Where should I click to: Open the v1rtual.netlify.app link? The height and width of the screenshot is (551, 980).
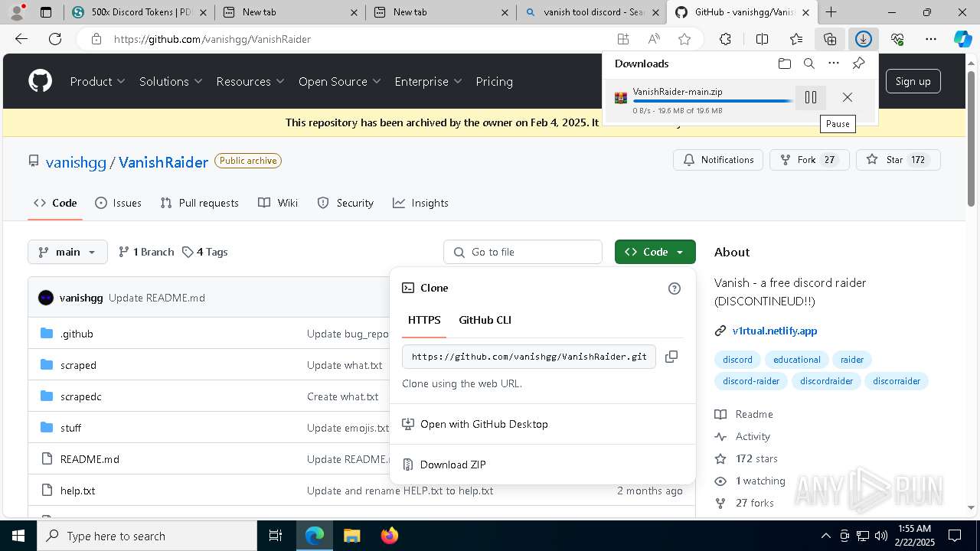point(775,331)
